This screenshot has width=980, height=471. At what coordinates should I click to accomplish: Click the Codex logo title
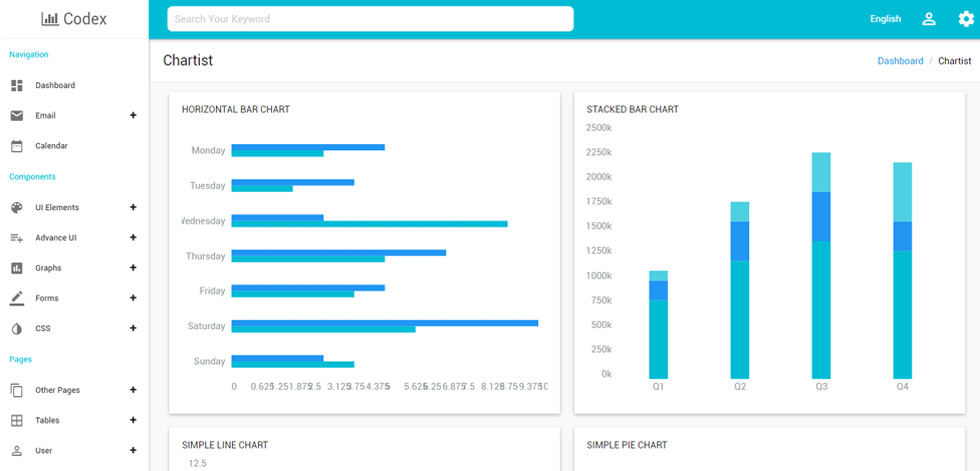[x=74, y=19]
